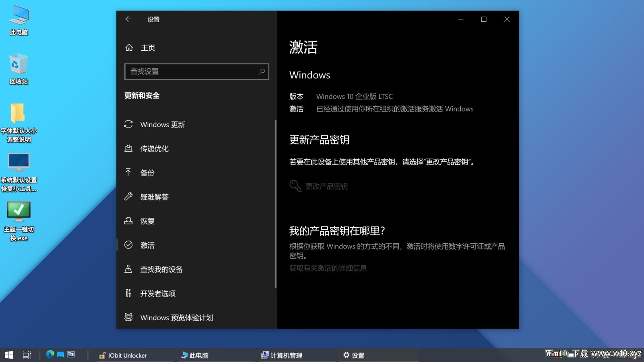
Task: Launch Microsoft Edge from the taskbar
Action: click(50, 354)
